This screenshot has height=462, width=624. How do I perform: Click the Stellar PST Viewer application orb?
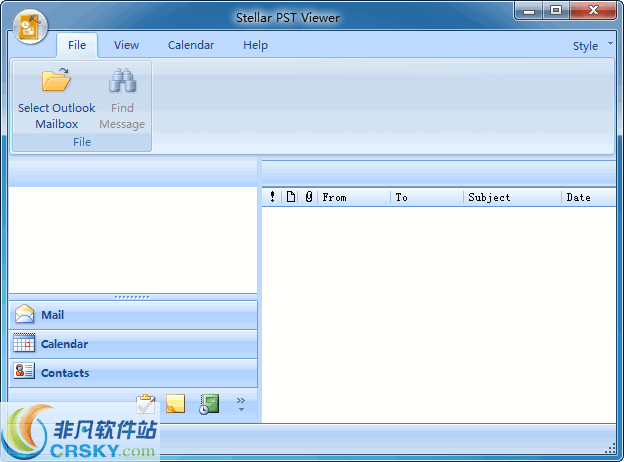(30, 27)
